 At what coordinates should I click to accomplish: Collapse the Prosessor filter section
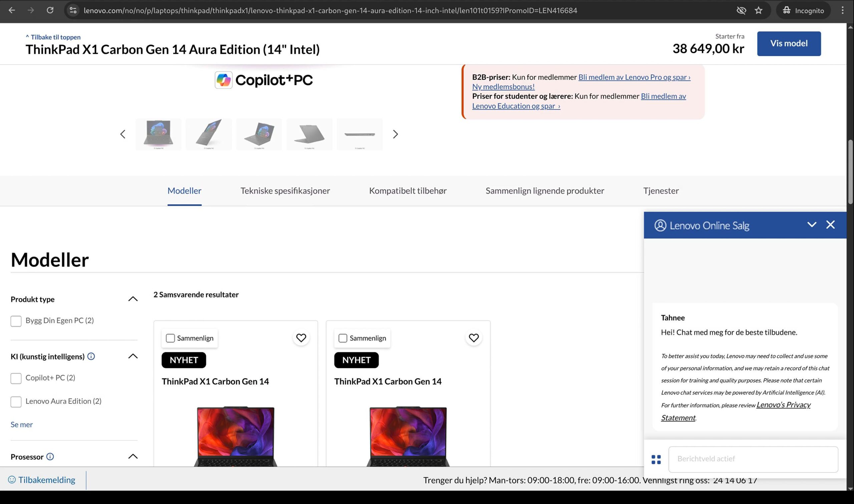click(133, 456)
